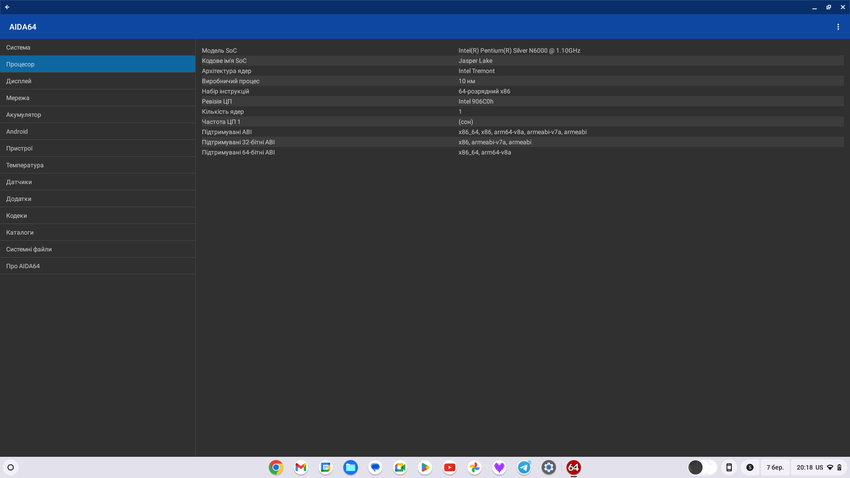Click the AIDA64 icon on the shelf
This screenshot has height=478, width=850.
coord(573,467)
